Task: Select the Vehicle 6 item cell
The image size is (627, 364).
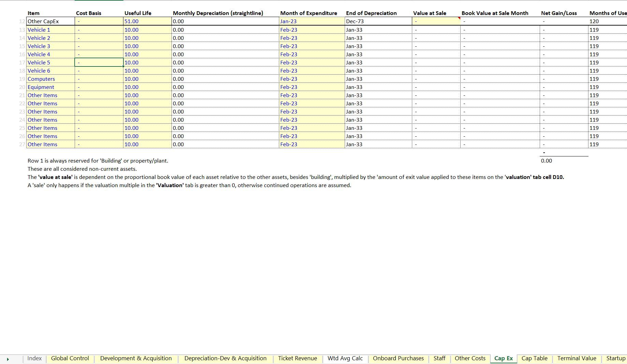Action: (50, 71)
